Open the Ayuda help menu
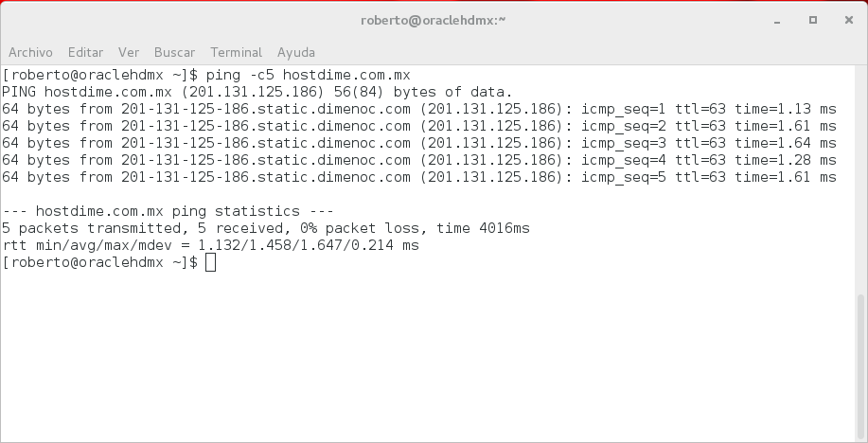The height and width of the screenshot is (443, 868). [x=296, y=52]
